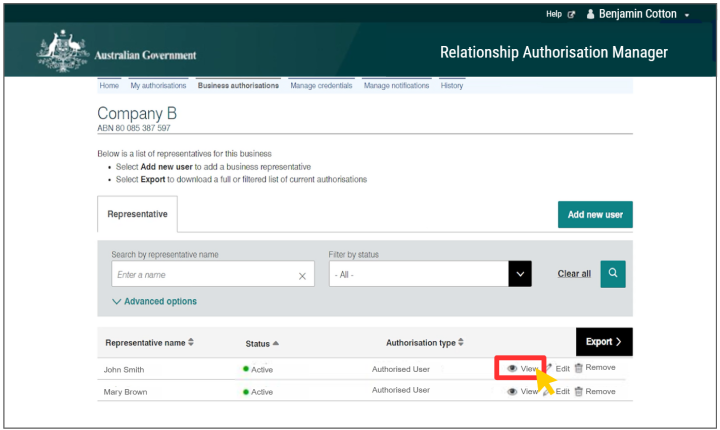
Task: Open Manage credentials tab
Action: tap(320, 86)
